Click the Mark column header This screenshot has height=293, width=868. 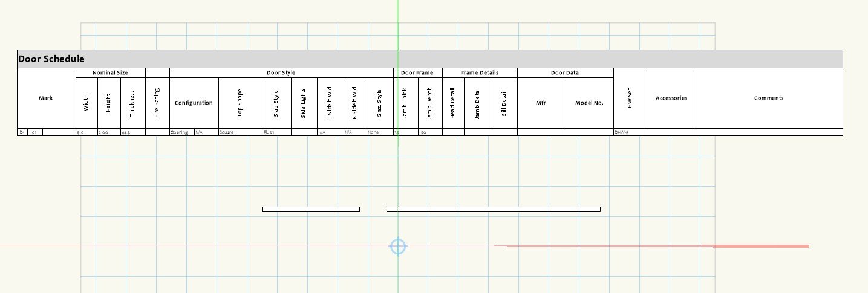(x=46, y=98)
